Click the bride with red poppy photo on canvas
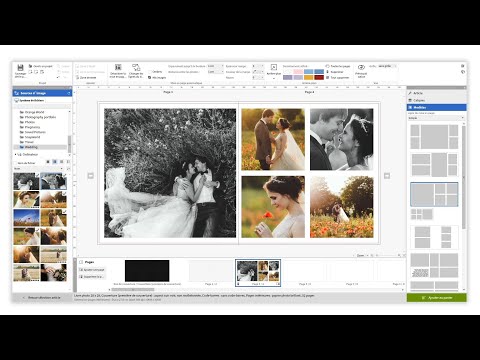The width and height of the screenshot is (480, 360). [273, 207]
